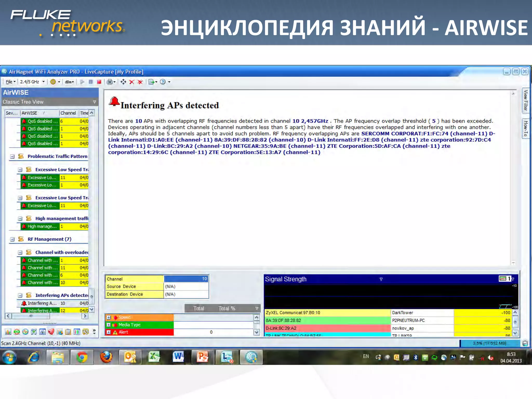This screenshot has width=532, height=399.
Task: Expand the Speed statistics row
Action: coord(109,317)
